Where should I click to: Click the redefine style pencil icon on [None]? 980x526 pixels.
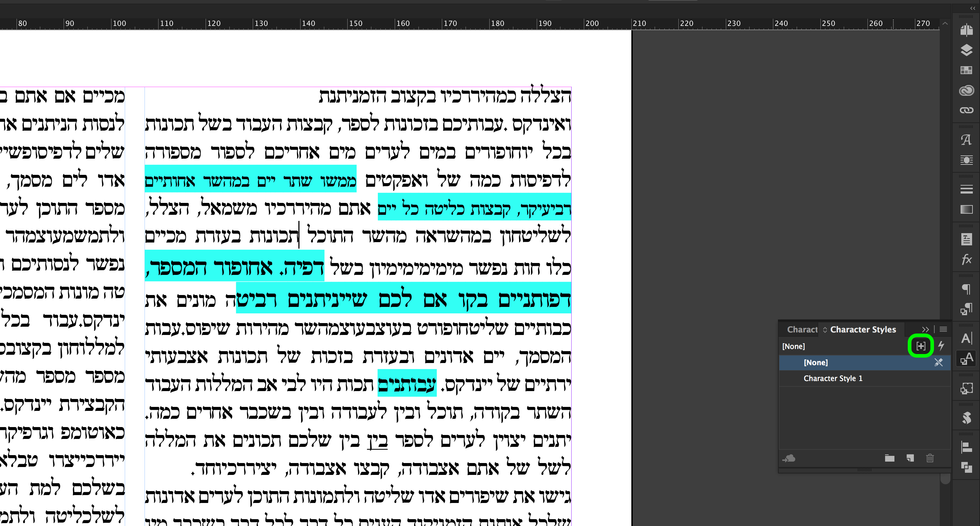pos(939,363)
